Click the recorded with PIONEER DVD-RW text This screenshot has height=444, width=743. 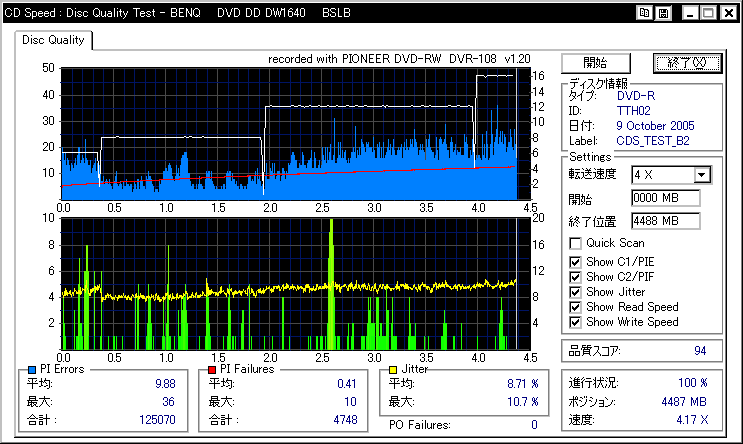399,59
